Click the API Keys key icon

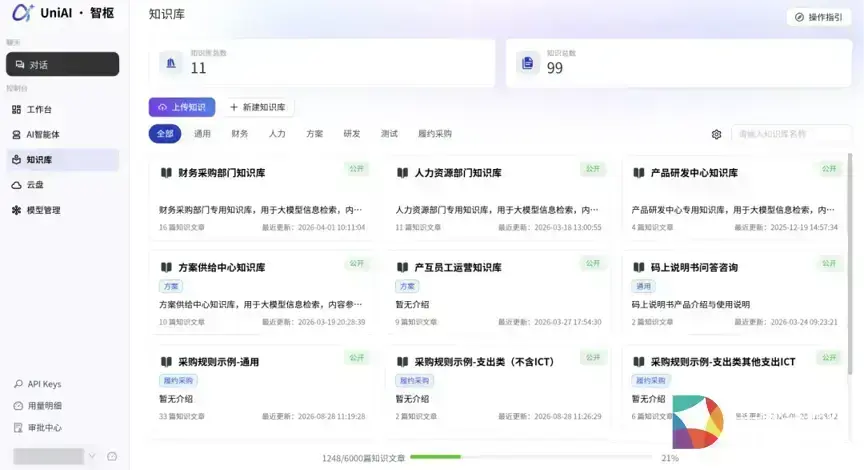(x=18, y=384)
